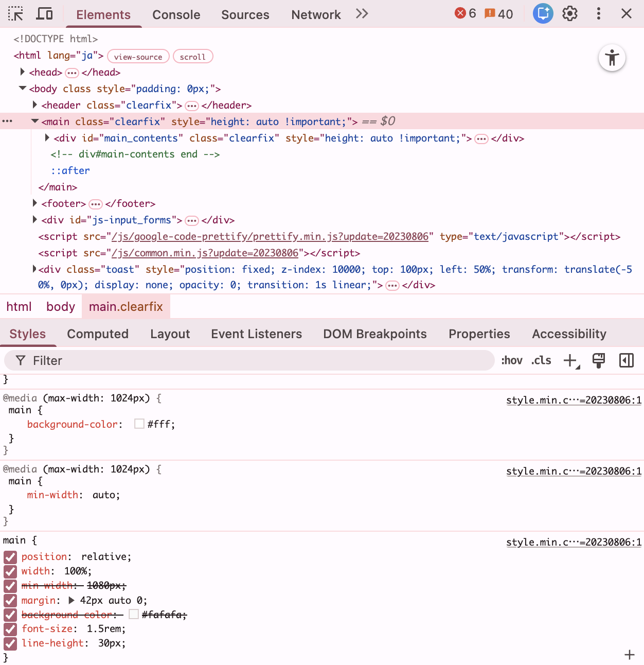Toggle .cls element classes panel

(541, 360)
